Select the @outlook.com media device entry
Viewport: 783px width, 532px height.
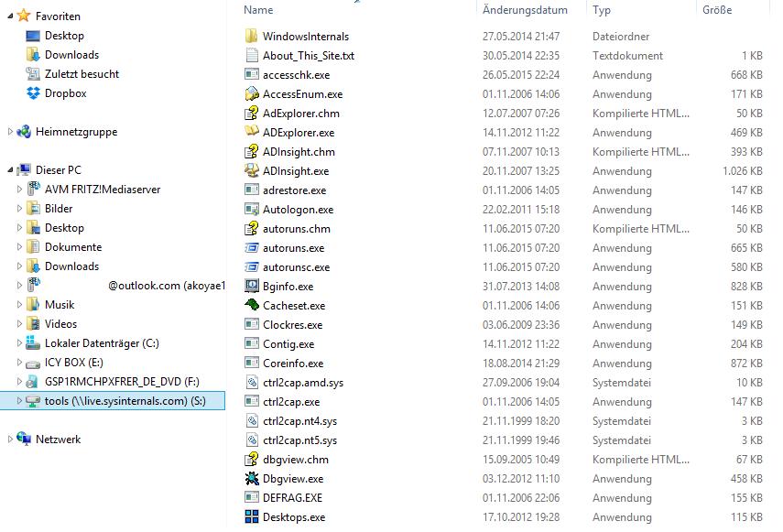pos(167,286)
